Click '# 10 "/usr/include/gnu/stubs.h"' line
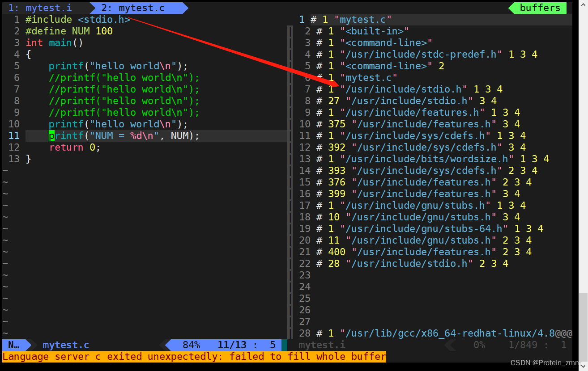Viewport: 588px width, 371px height. pyautogui.click(x=418, y=217)
